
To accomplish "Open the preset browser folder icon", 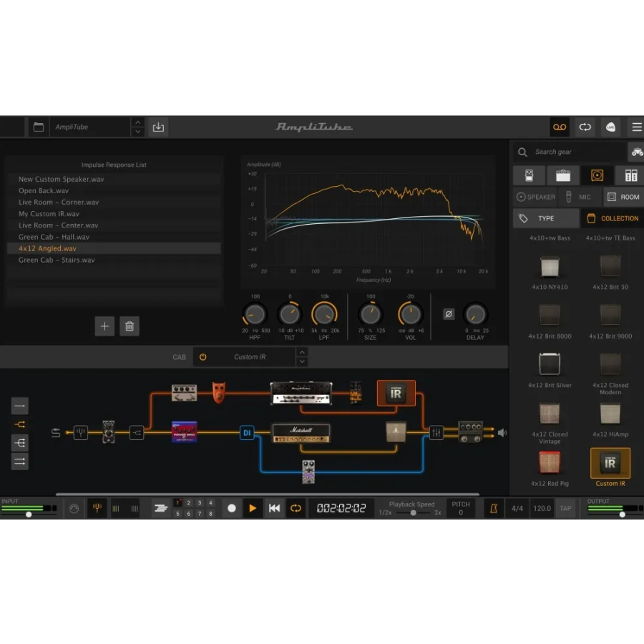I will pyautogui.click(x=39, y=127).
